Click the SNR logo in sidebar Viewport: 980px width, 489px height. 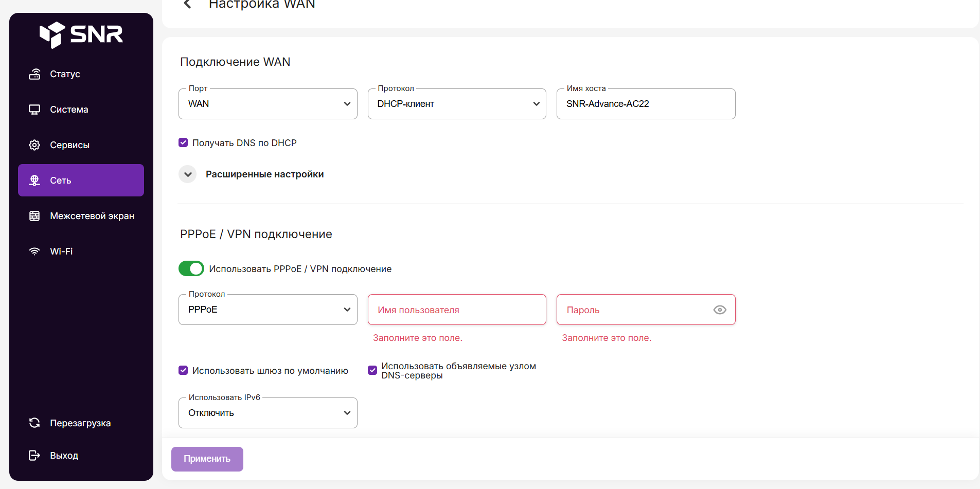[x=81, y=34]
